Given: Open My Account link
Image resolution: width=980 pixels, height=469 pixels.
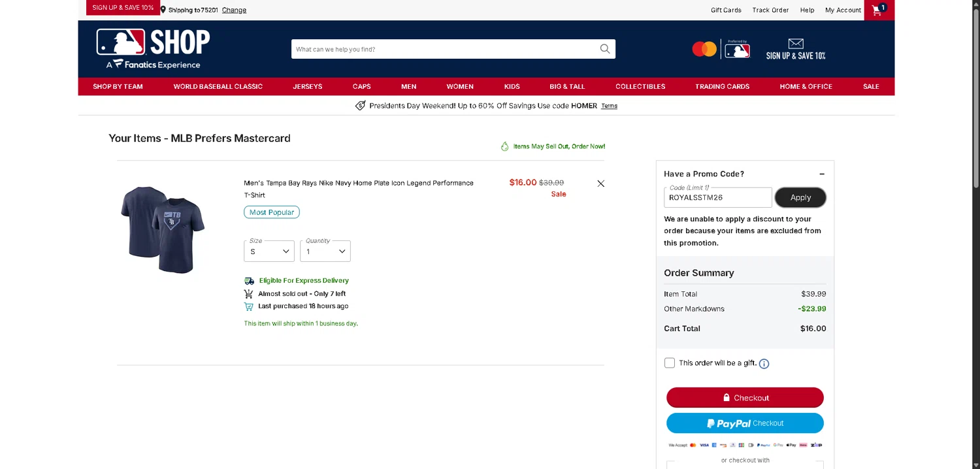Looking at the screenshot, I should 843,10.
